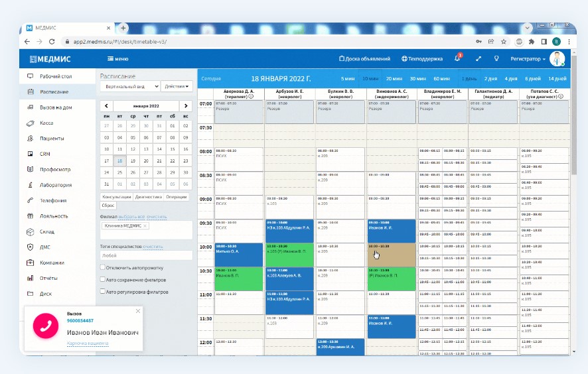The height and width of the screenshot is (374, 588).
Task: Show the 14 дней view
Action: pyautogui.click(x=557, y=79)
